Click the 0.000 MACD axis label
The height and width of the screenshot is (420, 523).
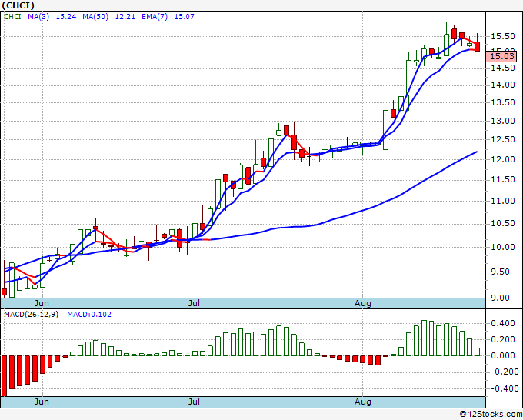(503, 355)
